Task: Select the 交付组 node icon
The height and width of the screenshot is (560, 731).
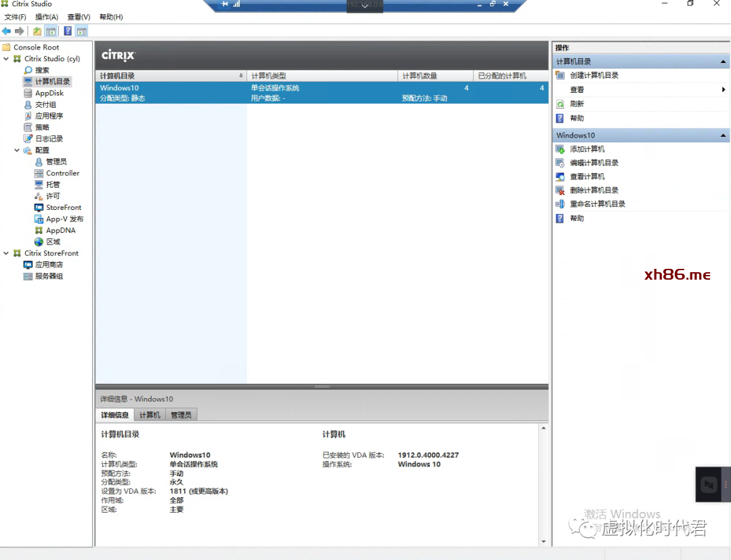Action: (x=28, y=104)
